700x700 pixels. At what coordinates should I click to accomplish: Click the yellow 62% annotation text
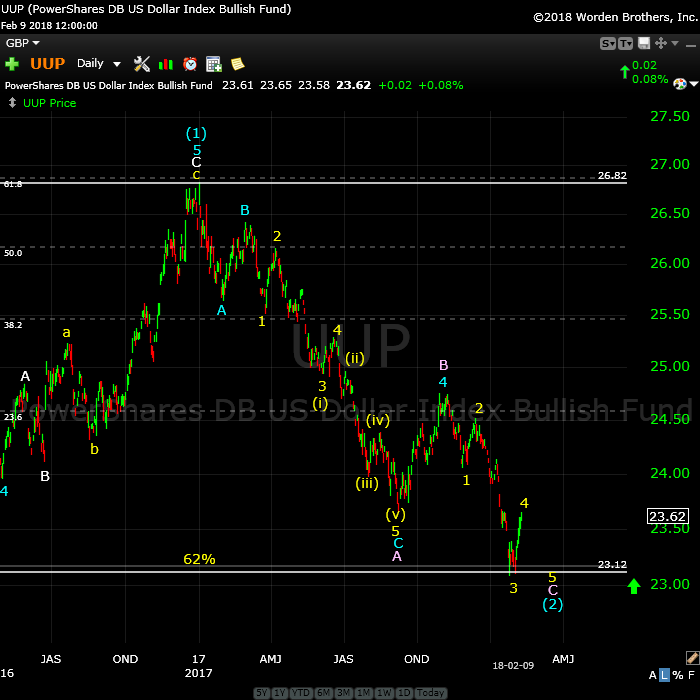pos(199,559)
